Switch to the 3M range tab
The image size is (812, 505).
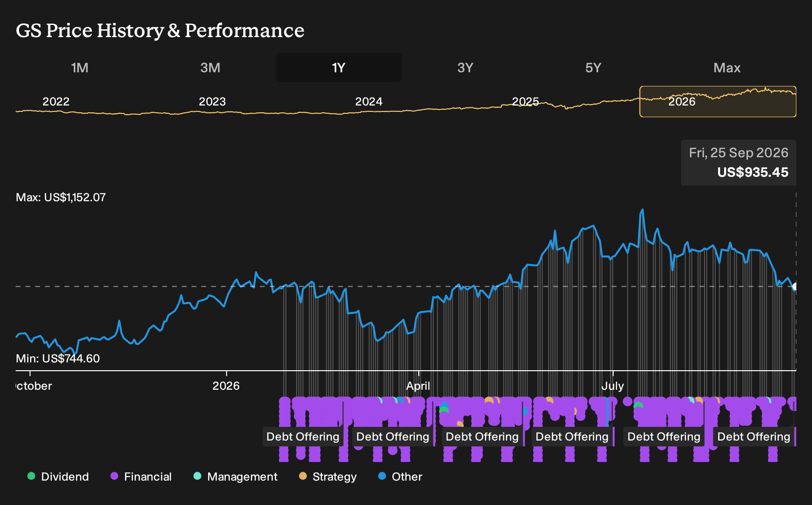(x=210, y=68)
